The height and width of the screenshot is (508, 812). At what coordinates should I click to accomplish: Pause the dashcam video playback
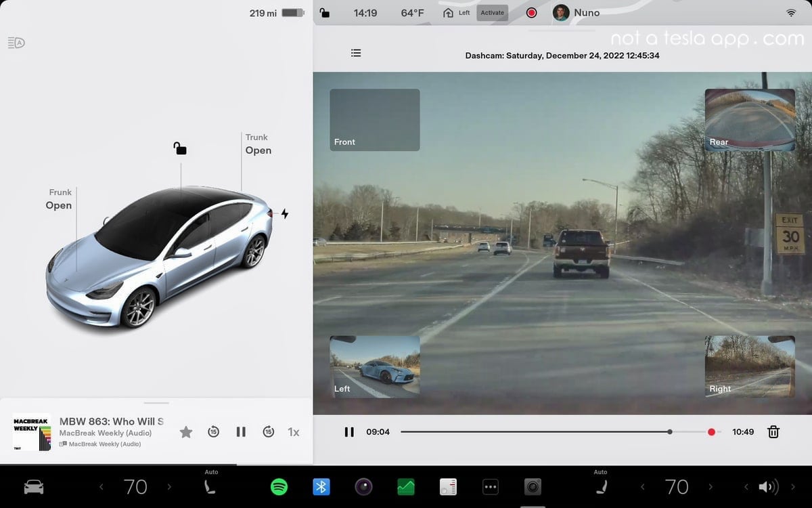pos(349,432)
